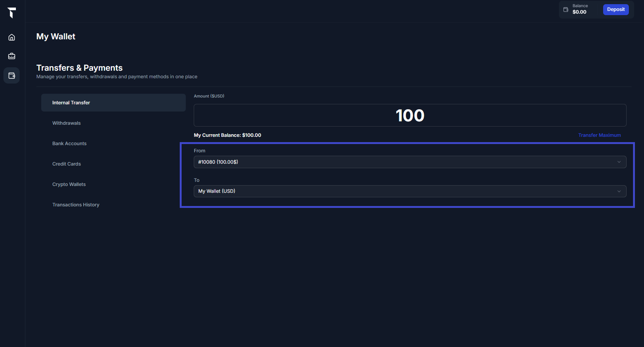The width and height of the screenshot is (644, 347).
Task: Switch to Bank Accounts
Action: (70, 144)
